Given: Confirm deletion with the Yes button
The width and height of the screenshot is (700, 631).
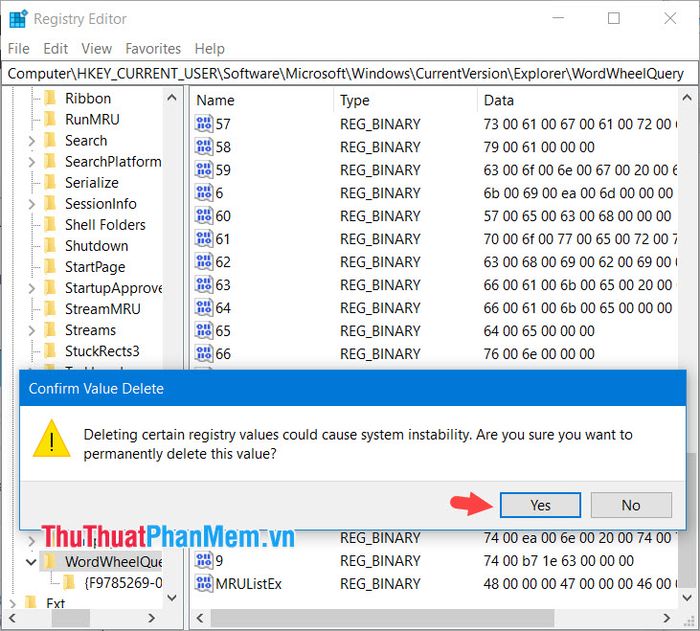Looking at the screenshot, I should [x=540, y=505].
